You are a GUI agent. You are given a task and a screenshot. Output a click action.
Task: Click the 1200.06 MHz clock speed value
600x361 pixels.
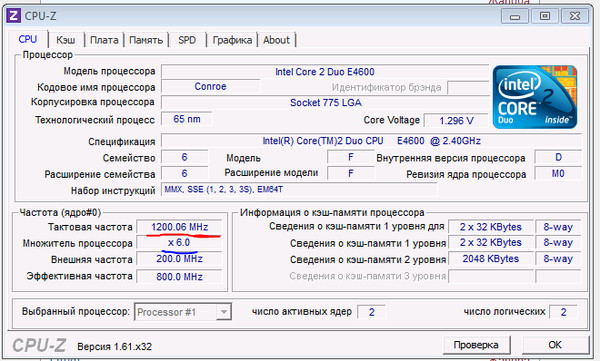179,227
